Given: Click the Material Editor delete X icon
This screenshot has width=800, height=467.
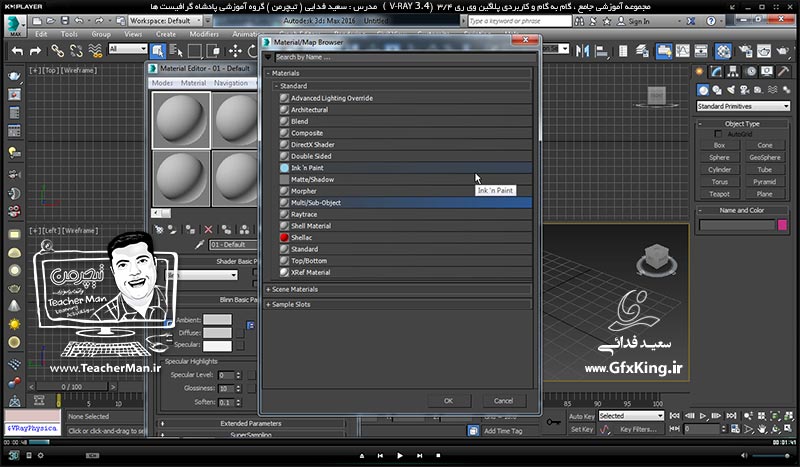Looking at the screenshot, I should coord(208,230).
